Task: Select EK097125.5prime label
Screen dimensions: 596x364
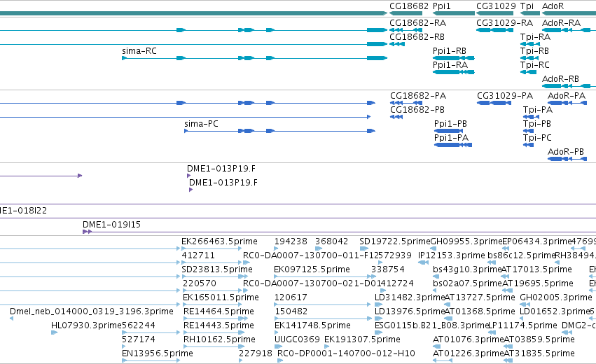Action: click(x=312, y=269)
